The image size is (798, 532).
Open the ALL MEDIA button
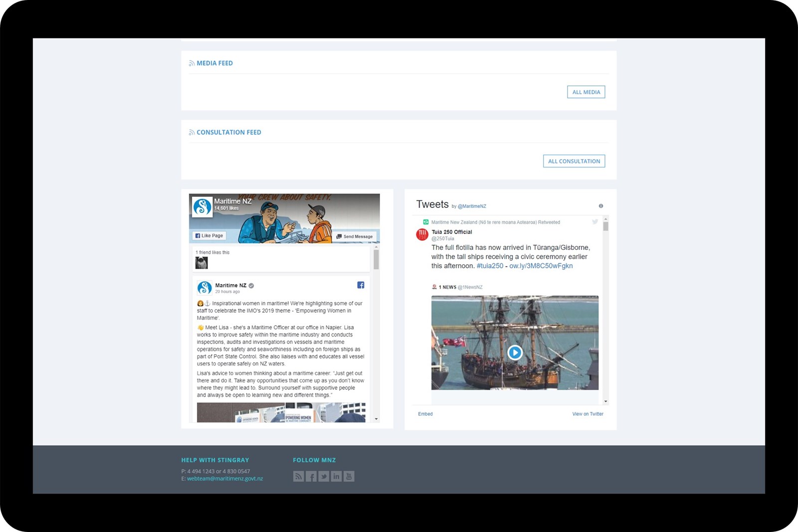[x=586, y=92]
